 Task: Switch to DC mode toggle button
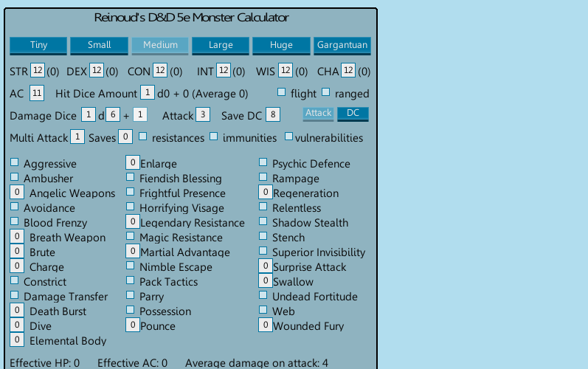[353, 114]
